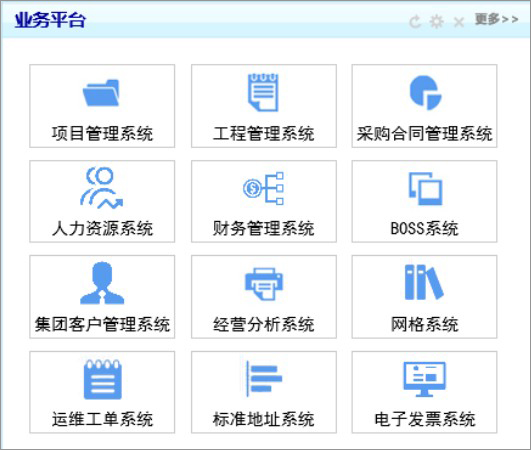Open the 项目管理系统 folder icon
531x450 pixels.
(x=101, y=93)
